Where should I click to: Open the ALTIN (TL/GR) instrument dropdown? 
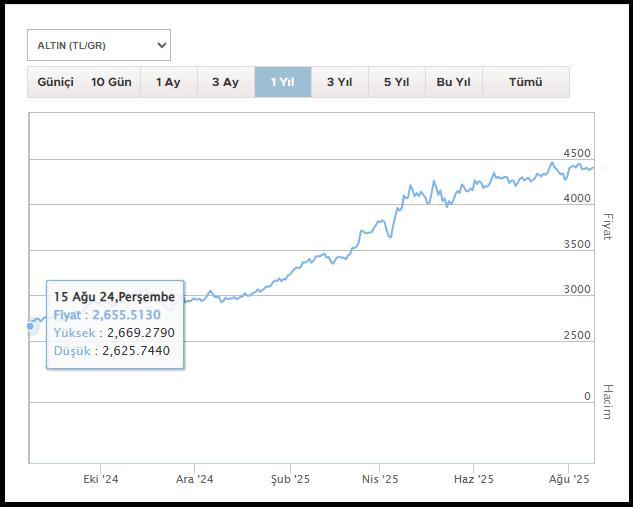pos(98,45)
